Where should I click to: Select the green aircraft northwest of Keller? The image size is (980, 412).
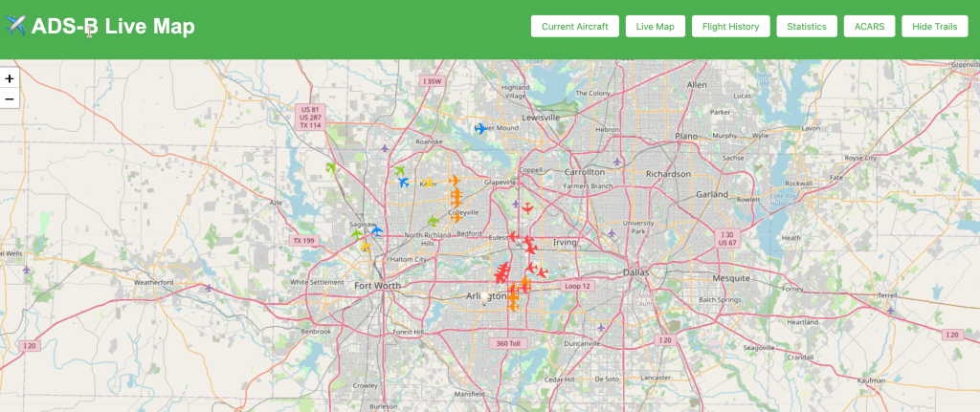(x=400, y=170)
